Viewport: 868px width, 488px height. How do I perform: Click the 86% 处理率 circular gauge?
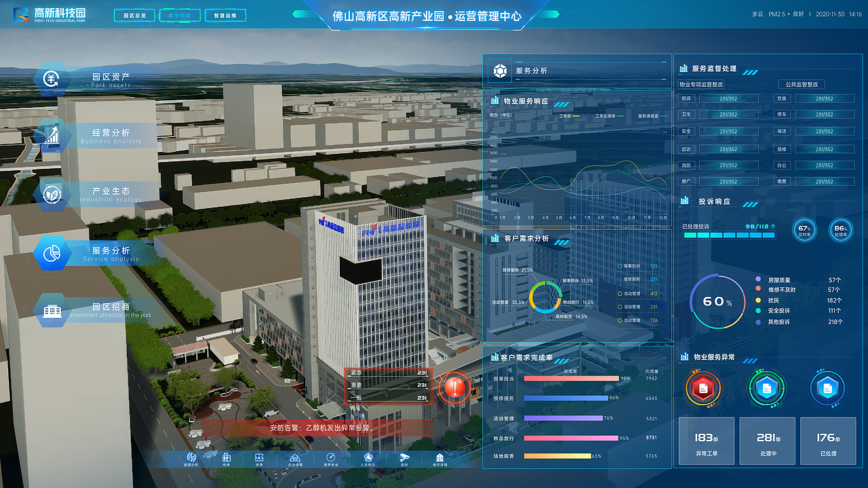click(841, 230)
